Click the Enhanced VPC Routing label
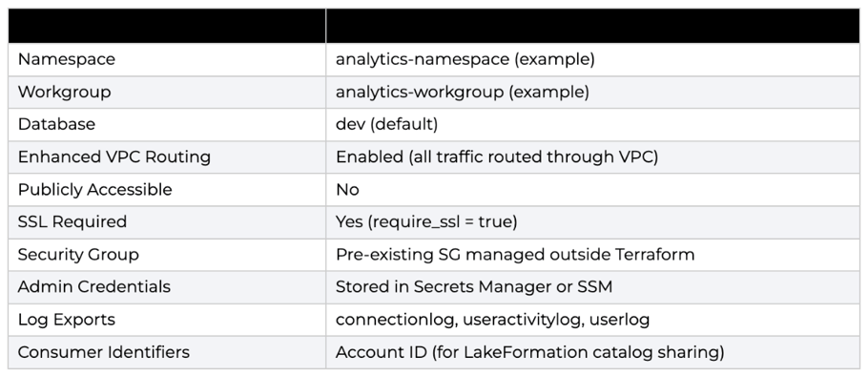The width and height of the screenshot is (868, 376). pos(114,157)
